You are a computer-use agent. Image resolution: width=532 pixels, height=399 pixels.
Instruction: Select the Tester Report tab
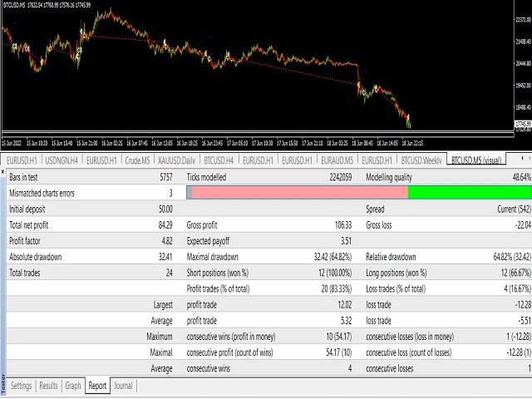point(97,386)
